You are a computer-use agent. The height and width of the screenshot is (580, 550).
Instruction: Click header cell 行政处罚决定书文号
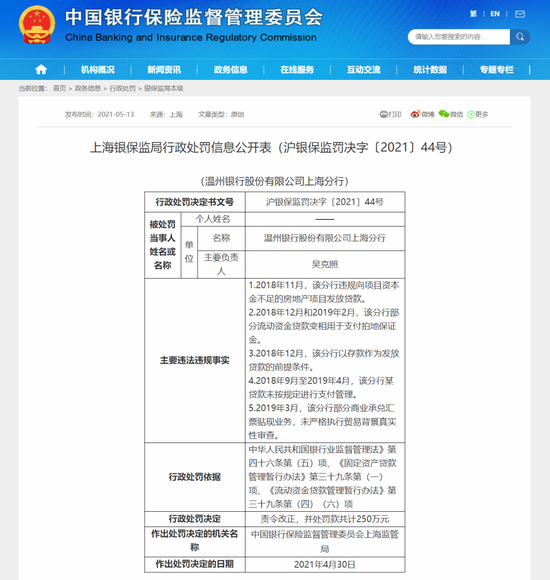[195, 202]
